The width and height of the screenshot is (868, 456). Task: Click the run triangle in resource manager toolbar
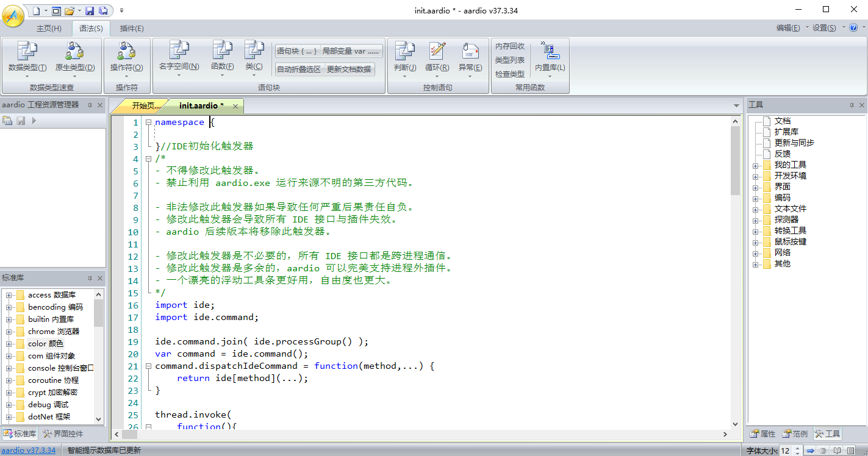pos(34,121)
